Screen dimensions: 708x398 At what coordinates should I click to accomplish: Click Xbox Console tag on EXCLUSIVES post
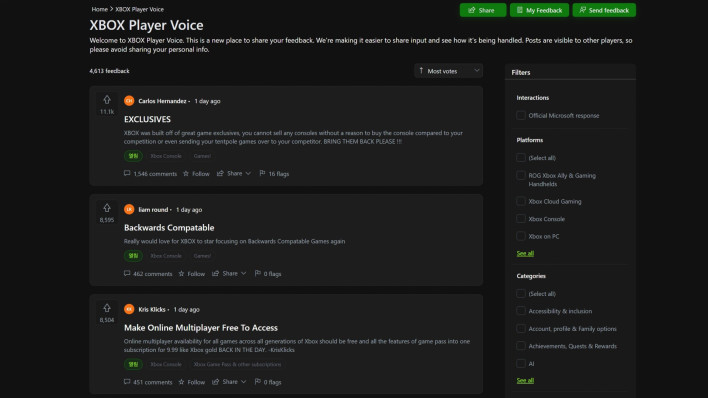166,156
